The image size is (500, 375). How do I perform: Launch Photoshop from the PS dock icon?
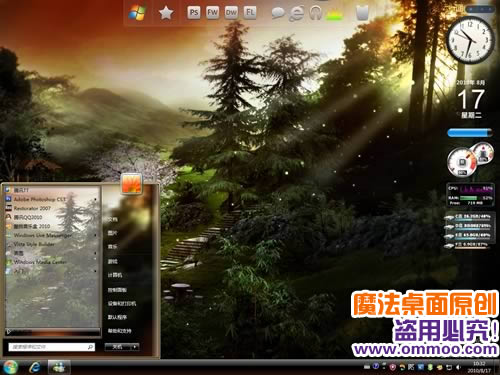(194, 13)
